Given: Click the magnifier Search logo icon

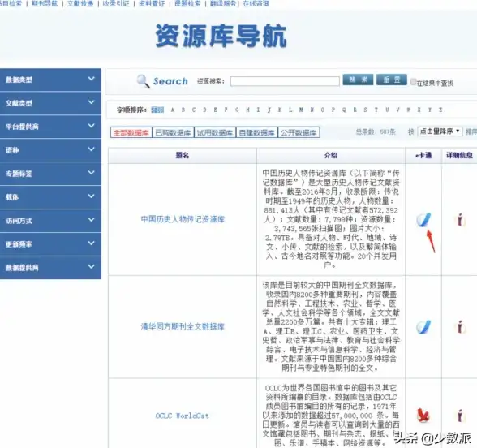Looking at the screenshot, I should coord(143,81).
